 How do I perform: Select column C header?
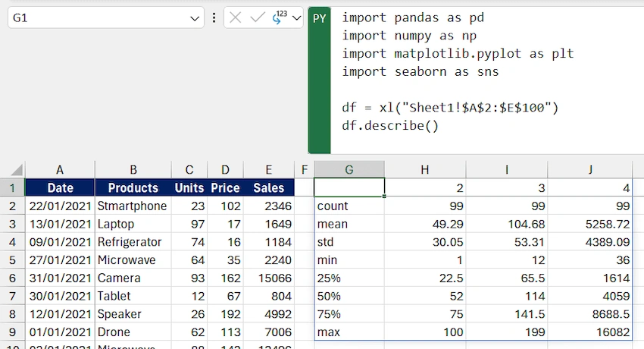click(x=189, y=170)
